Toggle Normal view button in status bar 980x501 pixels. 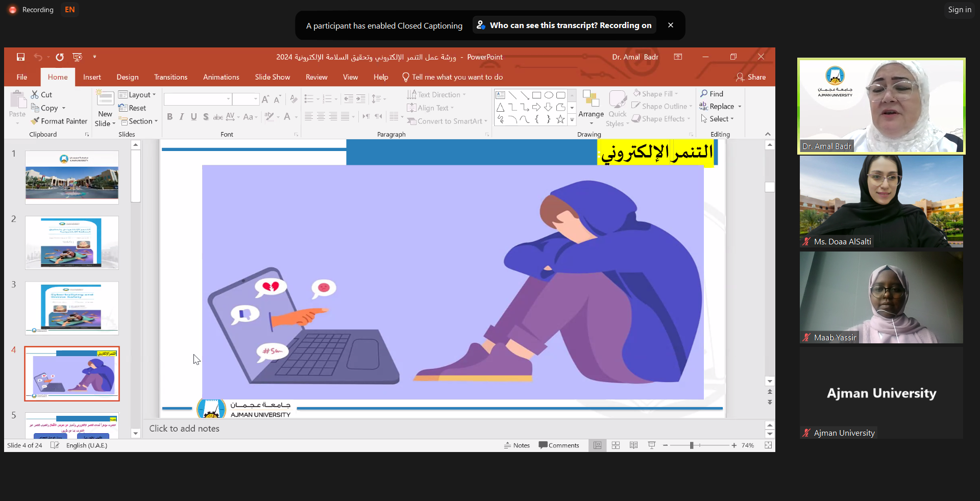tap(597, 445)
